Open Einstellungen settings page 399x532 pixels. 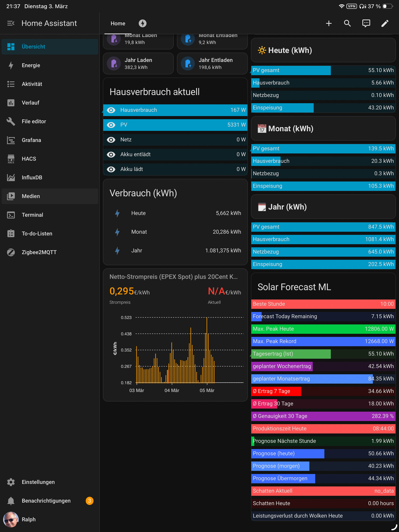click(x=38, y=482)
